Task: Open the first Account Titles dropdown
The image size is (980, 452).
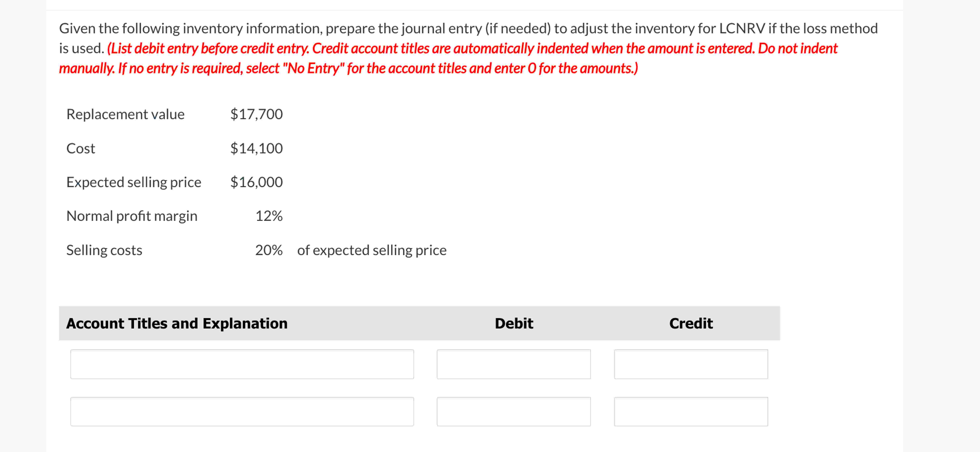Action: (242, 364)
